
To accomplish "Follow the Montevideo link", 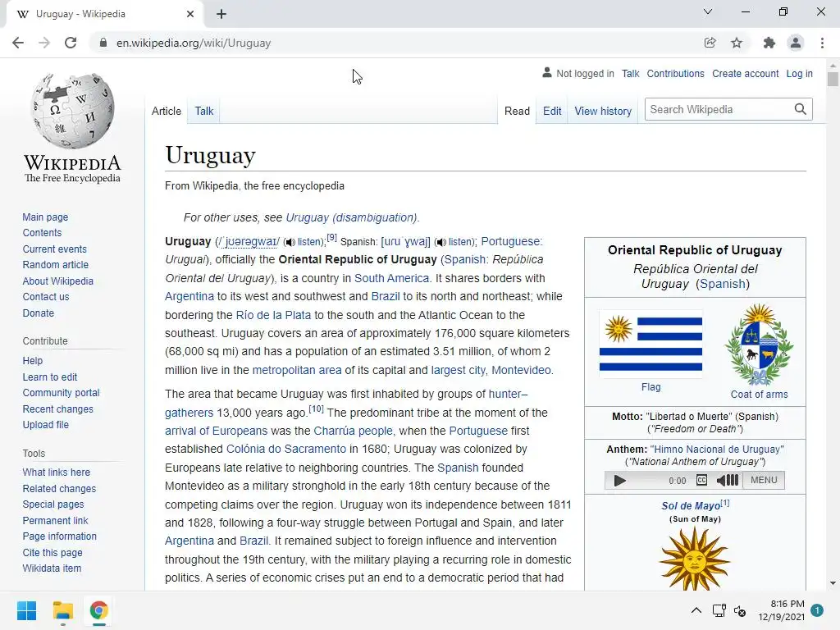I will (x=521, y=370).
